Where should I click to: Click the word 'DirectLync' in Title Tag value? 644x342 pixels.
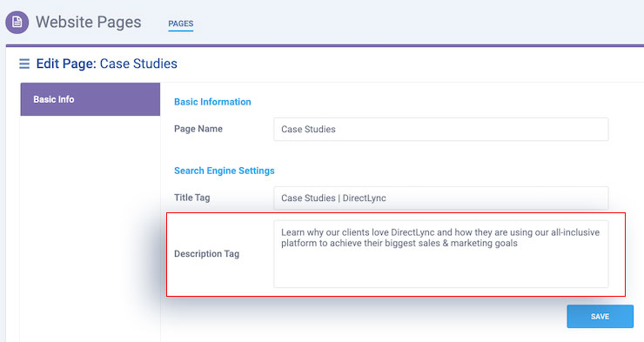pyautogui.click(x=365, y=198)
